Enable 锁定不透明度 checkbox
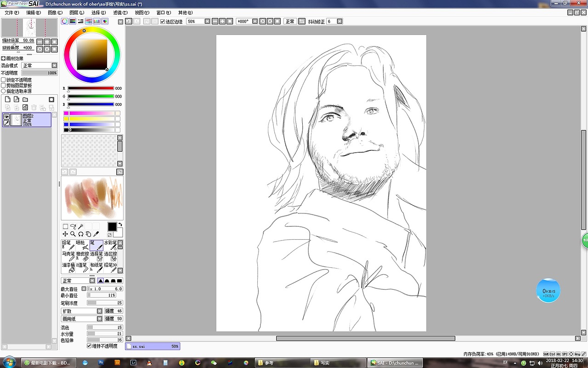588x368 pixels. tap(3, 80)
